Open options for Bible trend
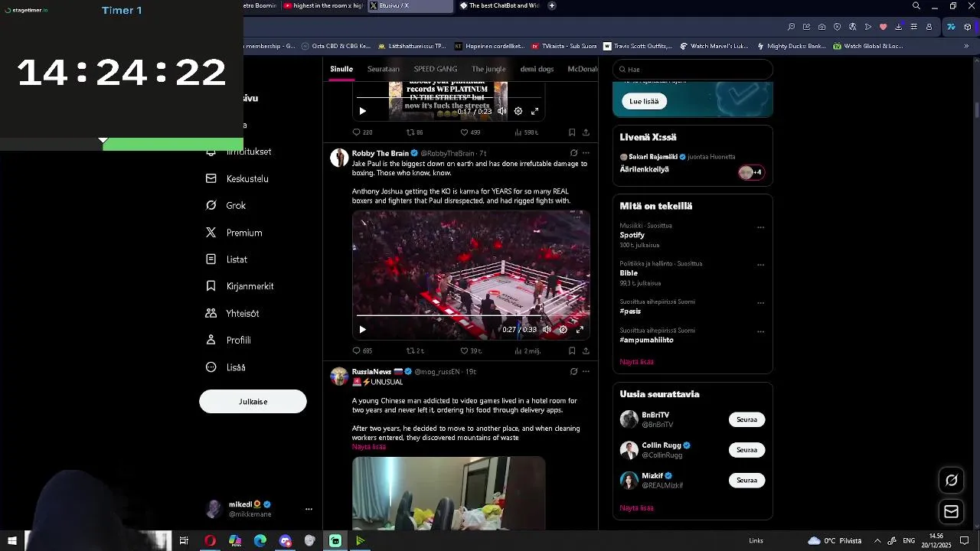Viewport: 980px width, 551px height. [x=760, y=265]
